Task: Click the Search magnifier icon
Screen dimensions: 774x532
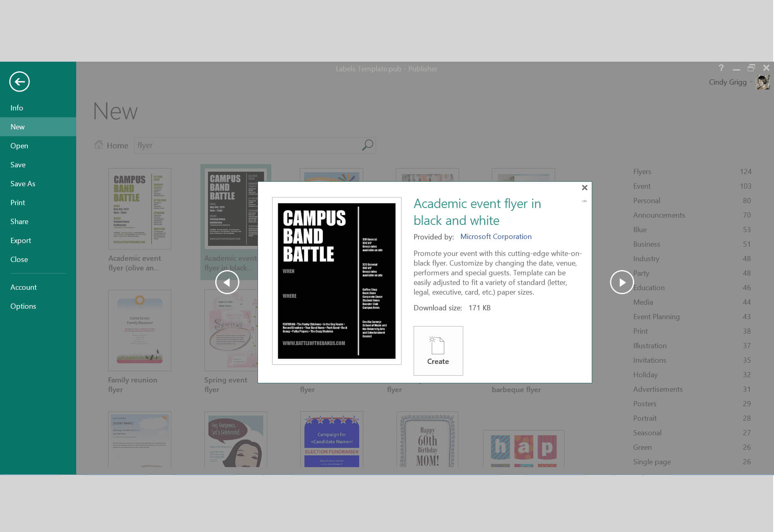Action: (368, 145)
